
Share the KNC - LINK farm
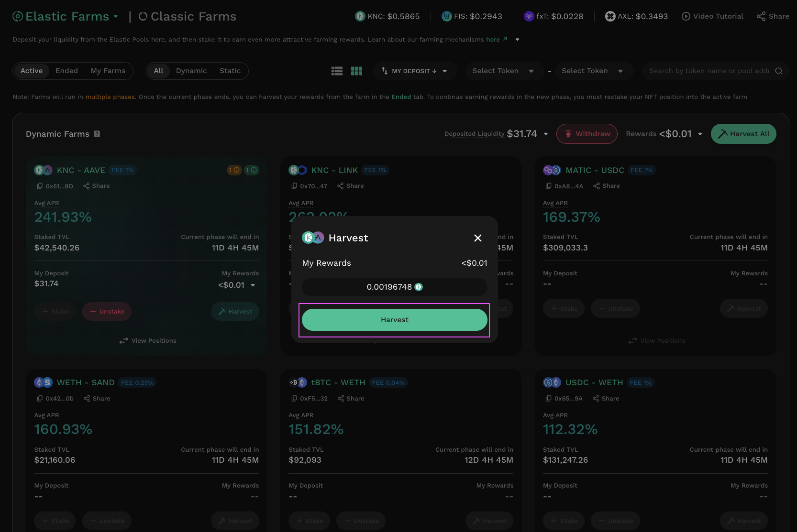[350, 186]
